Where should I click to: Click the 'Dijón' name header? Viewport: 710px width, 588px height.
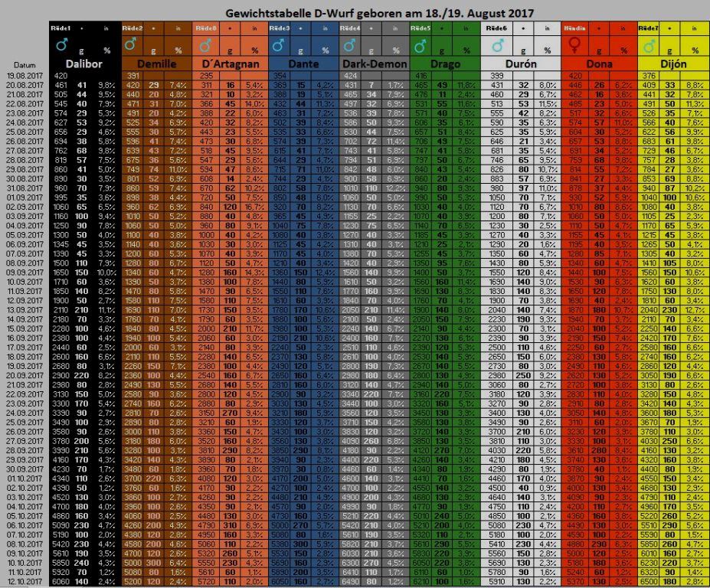click(x=673, y=64)
